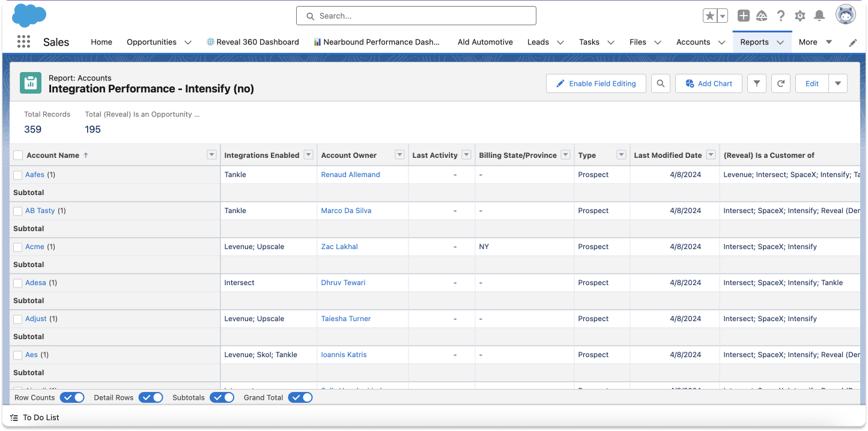This screenshot has height=431, width=868.
Task: Search the report table with magnifier button
Action: click(661, 83)
